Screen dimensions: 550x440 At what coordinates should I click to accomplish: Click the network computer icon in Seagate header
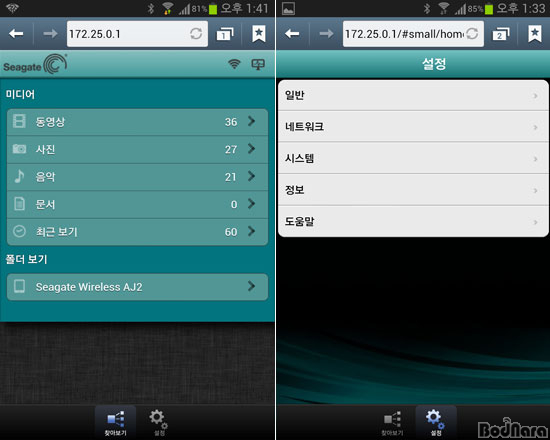[x=258, y=64]
